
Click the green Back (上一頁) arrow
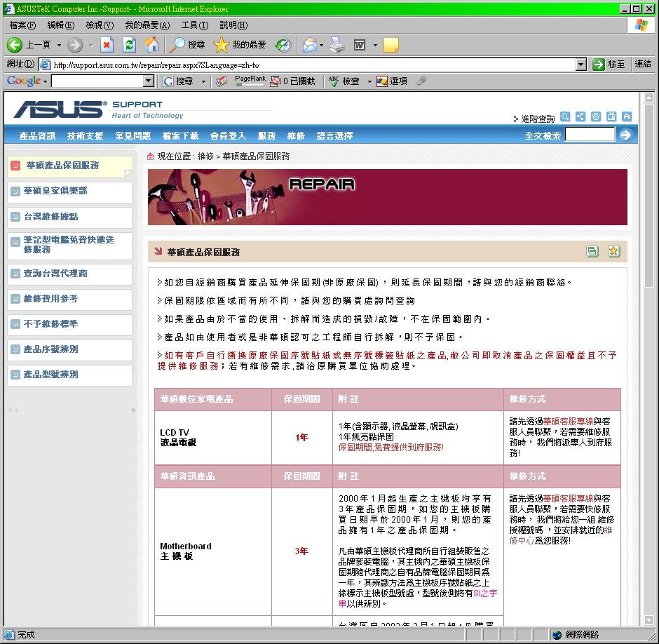(15, 45)
